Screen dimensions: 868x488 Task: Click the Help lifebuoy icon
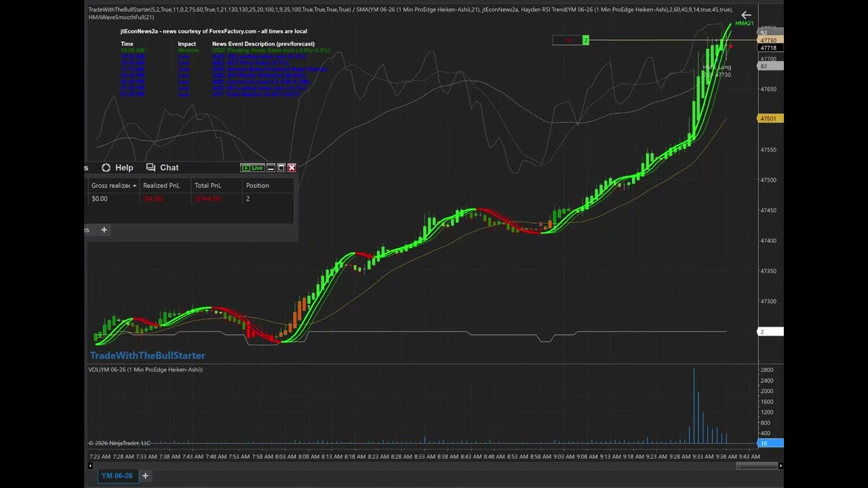(106, 167)
